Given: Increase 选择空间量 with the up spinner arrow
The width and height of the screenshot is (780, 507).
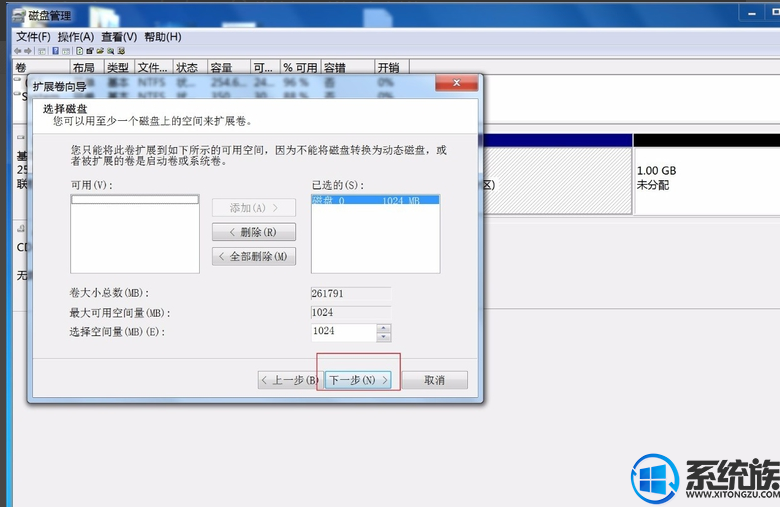Looking at the screenshot, I should point(384,327).
